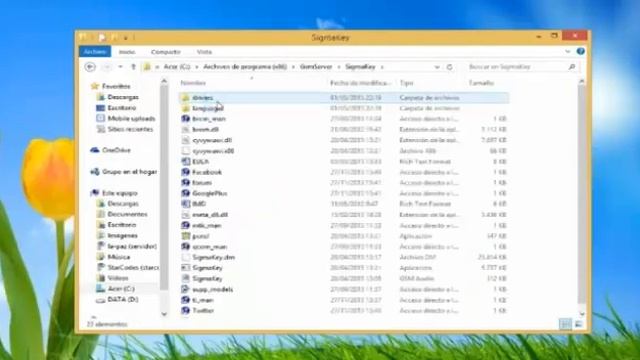Navigate to Archivos de programa (x86) breadcrumb
The height and width of the screenshot is (360, 640).
point(245,67)
